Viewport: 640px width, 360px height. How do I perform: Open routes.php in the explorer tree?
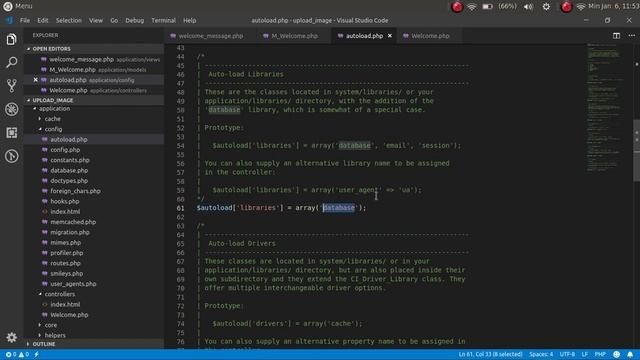click(x=65, y=263)
